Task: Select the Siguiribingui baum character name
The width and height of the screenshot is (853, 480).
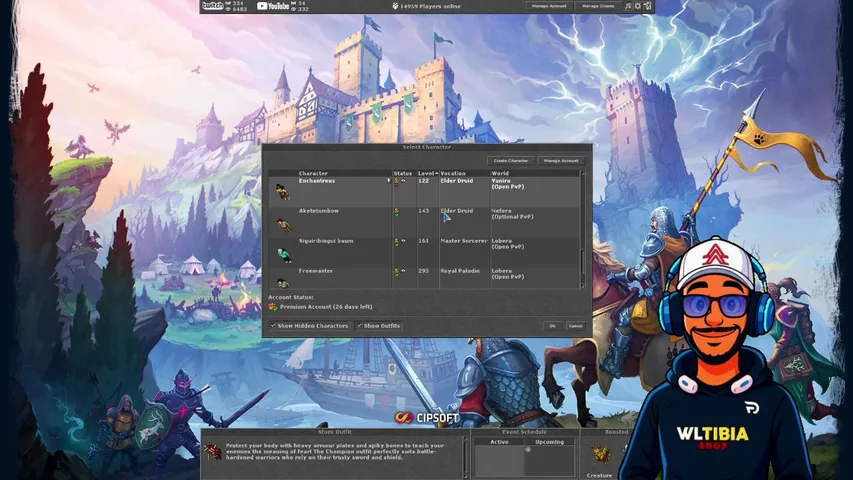Action: [x=326, y=241]
